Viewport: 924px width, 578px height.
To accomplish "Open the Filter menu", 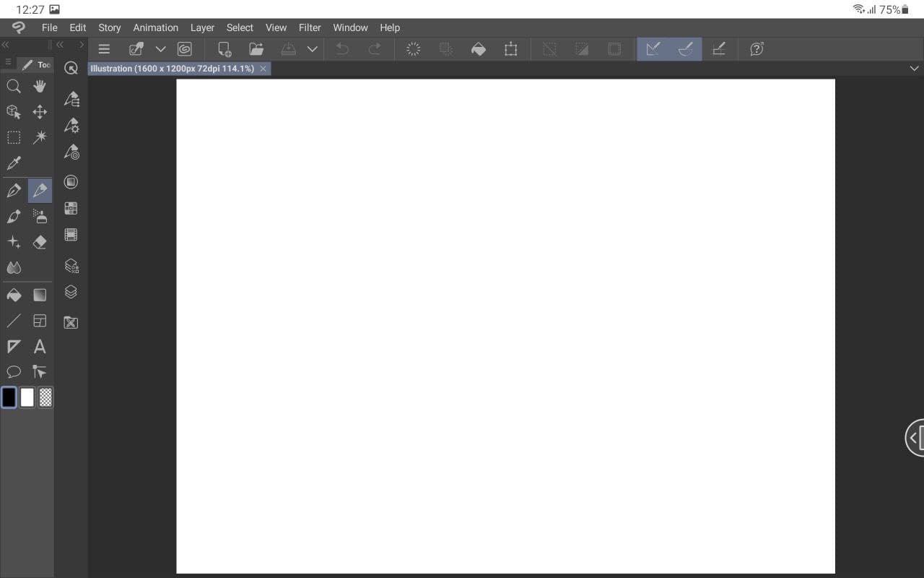I will 310,27.
